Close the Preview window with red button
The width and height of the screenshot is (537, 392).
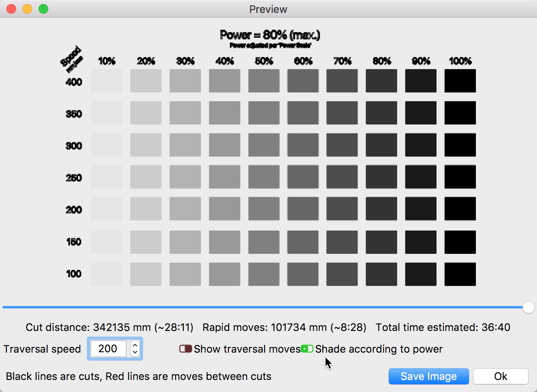click(11, 9)
